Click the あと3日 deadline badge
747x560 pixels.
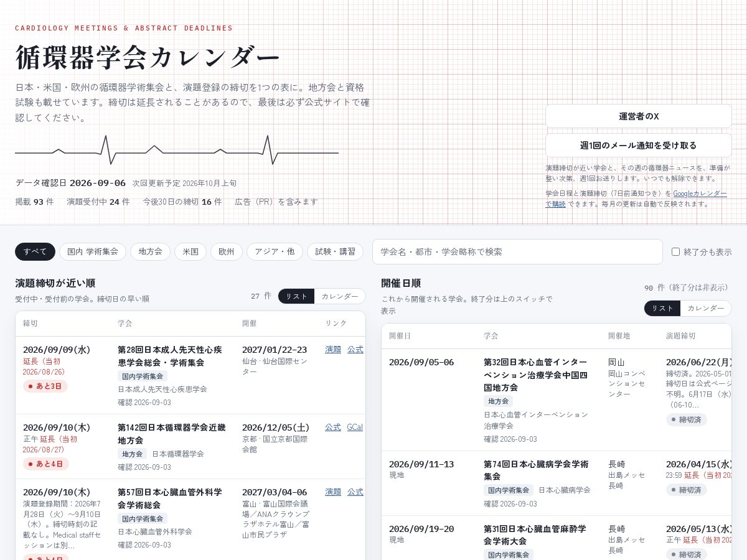pyautogui.click(x=45, y=386)
